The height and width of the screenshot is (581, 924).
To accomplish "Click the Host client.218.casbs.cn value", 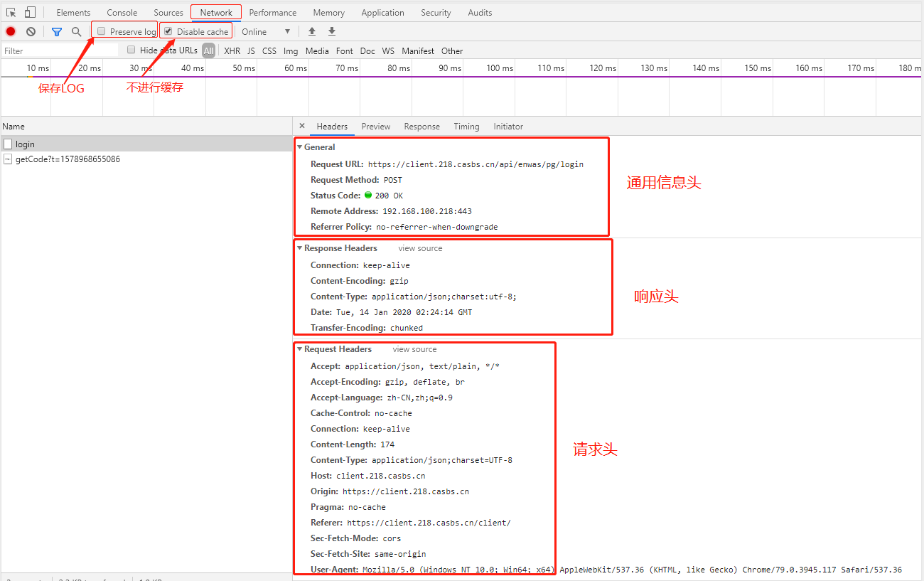I will 381,476.
